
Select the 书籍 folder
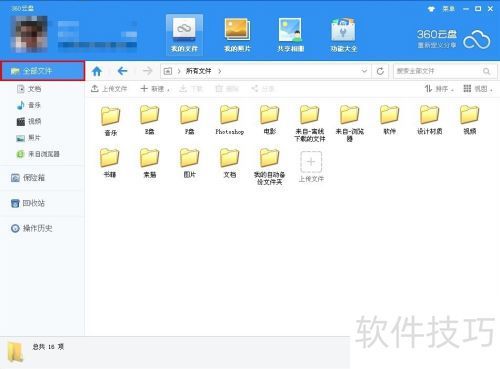pyautogui.click(x=110, y=163)
